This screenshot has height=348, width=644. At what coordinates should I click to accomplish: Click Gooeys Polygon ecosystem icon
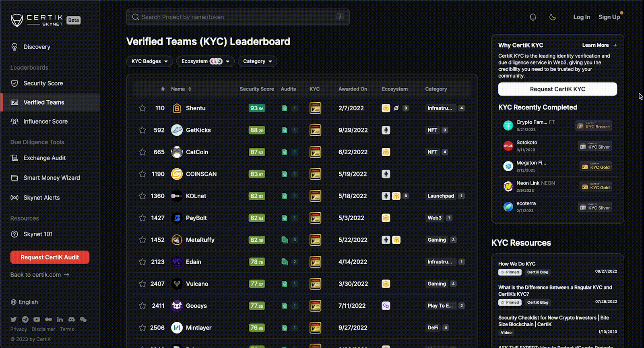[386, 306]
